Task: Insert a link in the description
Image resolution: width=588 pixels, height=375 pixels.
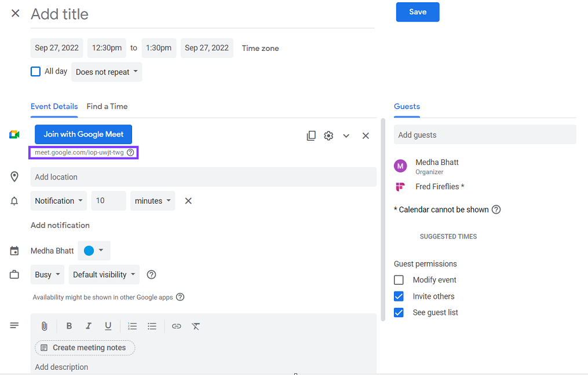Action: (176, 326)
